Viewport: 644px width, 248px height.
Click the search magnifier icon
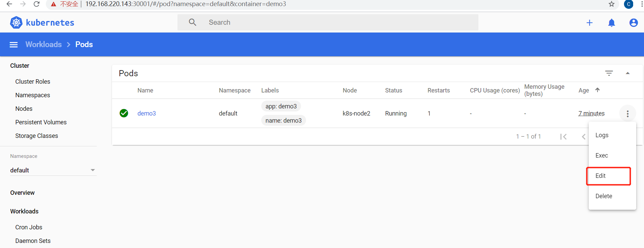click(192, 22)
